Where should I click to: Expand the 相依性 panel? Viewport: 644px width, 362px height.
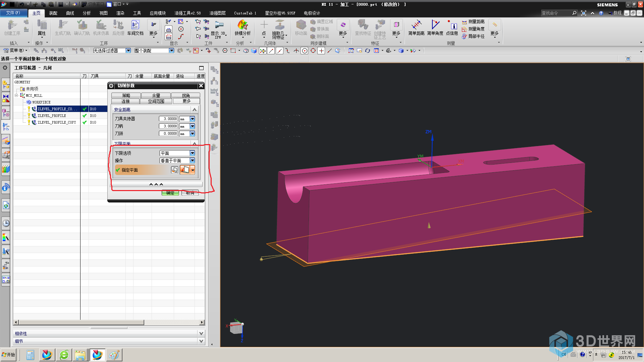(x=201, y=334)
